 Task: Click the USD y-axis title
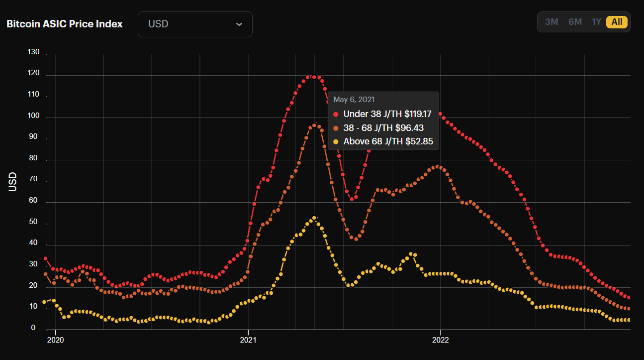[13, 182]
